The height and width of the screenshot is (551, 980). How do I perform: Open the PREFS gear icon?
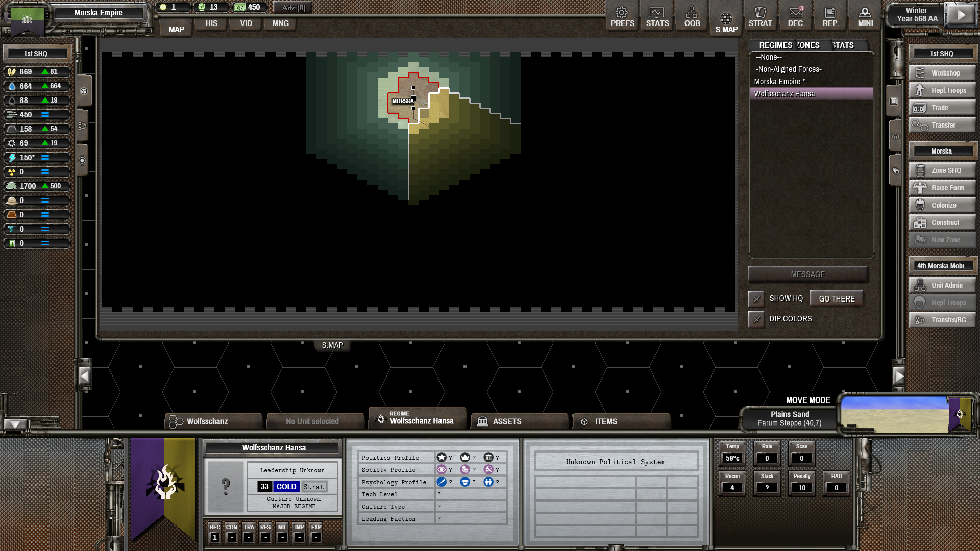tap(622, 16)
